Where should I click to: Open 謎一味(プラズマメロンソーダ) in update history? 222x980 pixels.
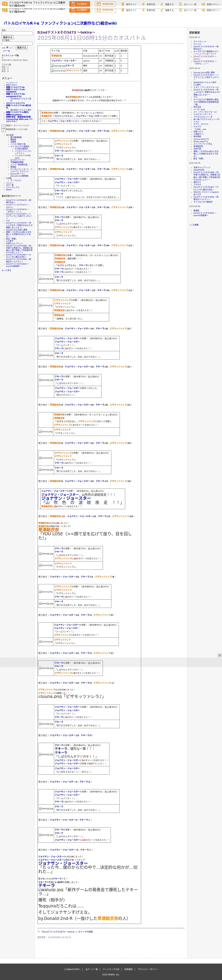tap(206, 119)
